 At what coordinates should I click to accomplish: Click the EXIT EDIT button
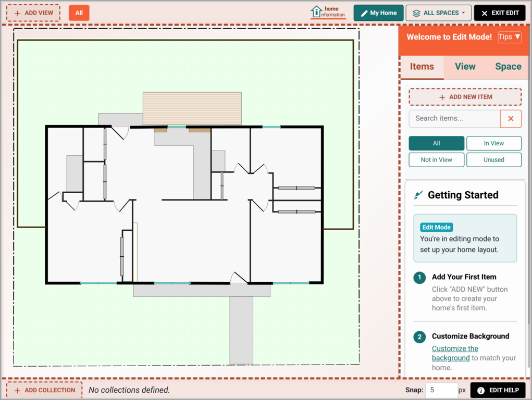[x=499, y=13]
